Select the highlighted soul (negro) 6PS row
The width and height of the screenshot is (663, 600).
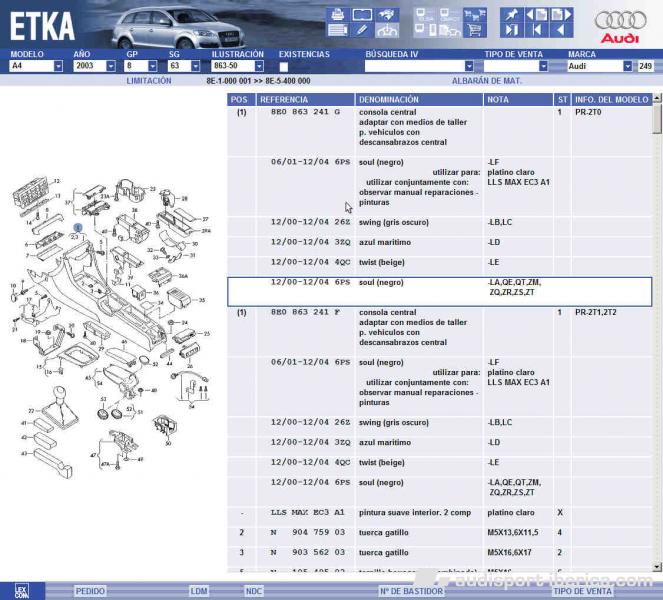(x=440, y=292)
